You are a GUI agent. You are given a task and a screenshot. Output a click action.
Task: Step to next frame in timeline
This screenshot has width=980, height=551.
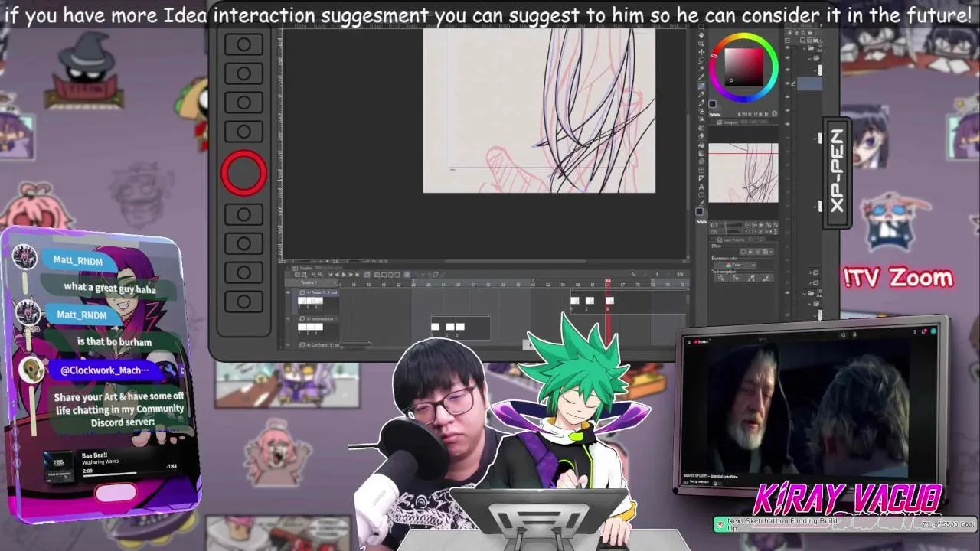pos(351,275)
